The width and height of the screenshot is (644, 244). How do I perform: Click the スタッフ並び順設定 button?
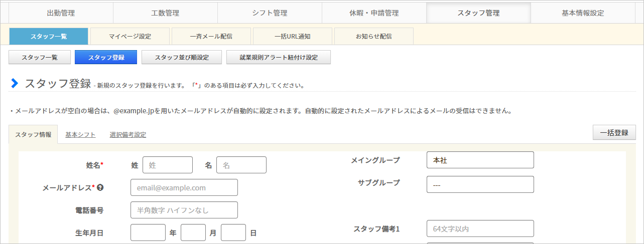[x=182, y=57]
